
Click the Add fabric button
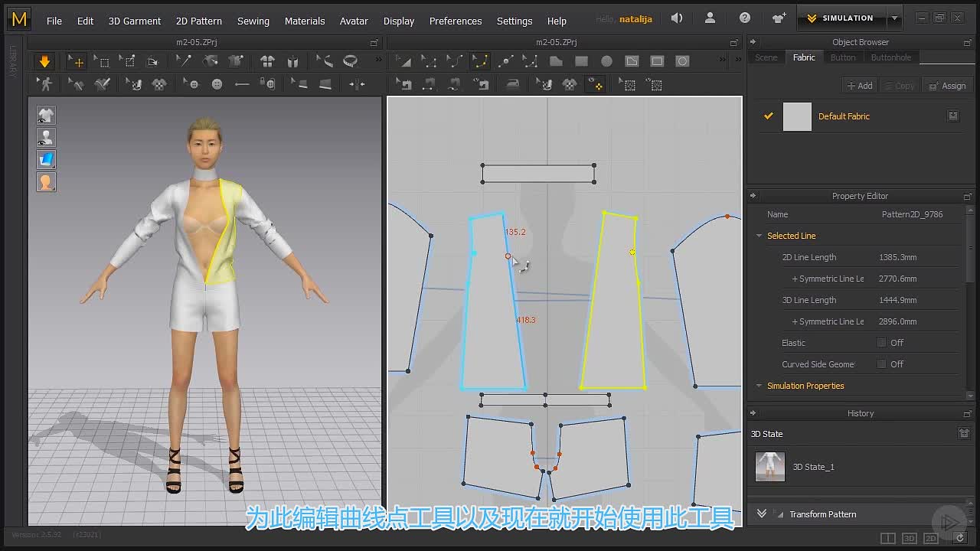(x=859, y=86)
